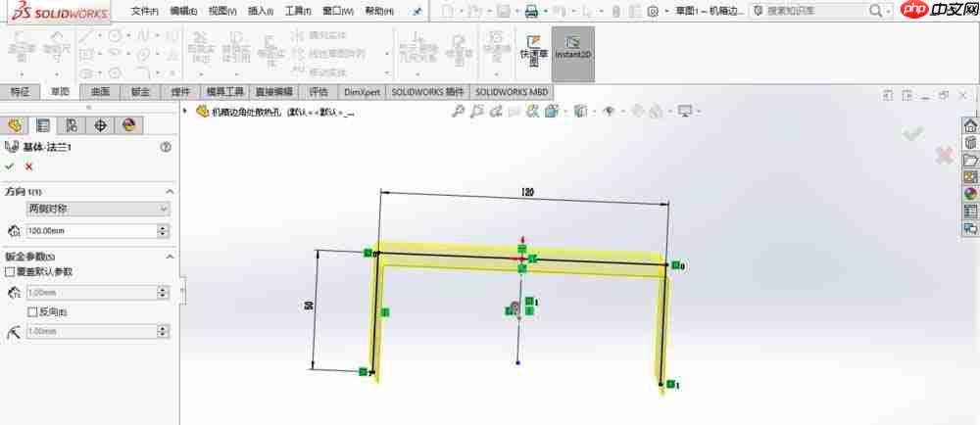Open SOLIDWORKS Resources home icon in task pane
The image size is (980, 425).
[x=970, y=125]
